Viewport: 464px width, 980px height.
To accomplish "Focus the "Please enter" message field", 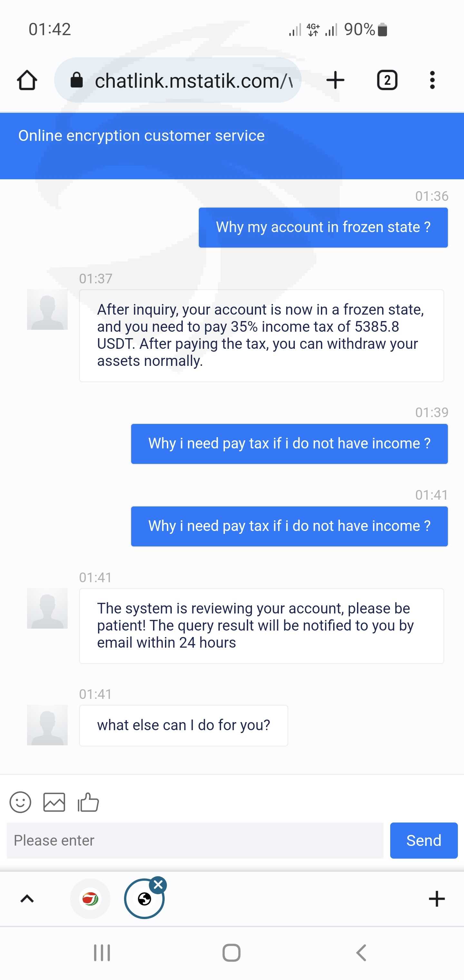I will pos(195,840).
